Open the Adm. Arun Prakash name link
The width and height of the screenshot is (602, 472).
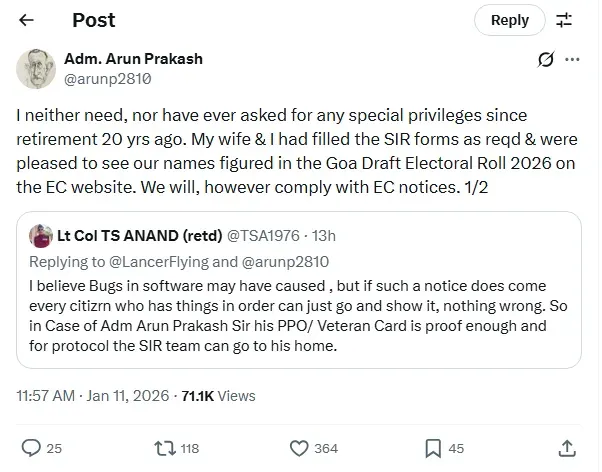pos(133,58)
